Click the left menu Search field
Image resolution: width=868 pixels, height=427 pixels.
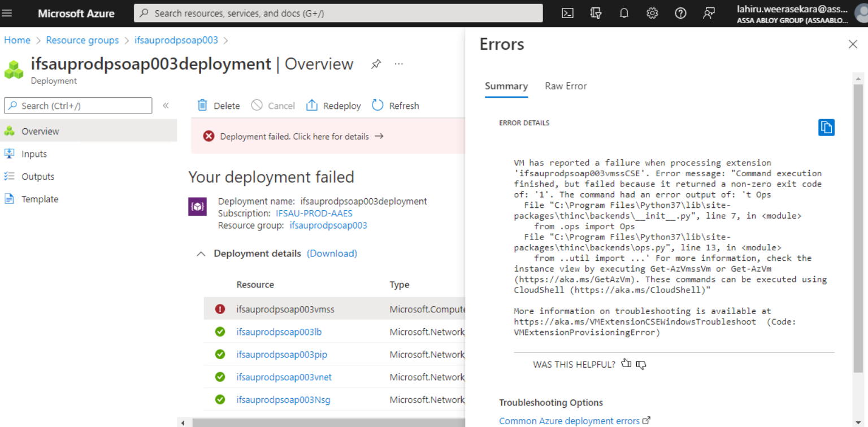coord(78,106)
